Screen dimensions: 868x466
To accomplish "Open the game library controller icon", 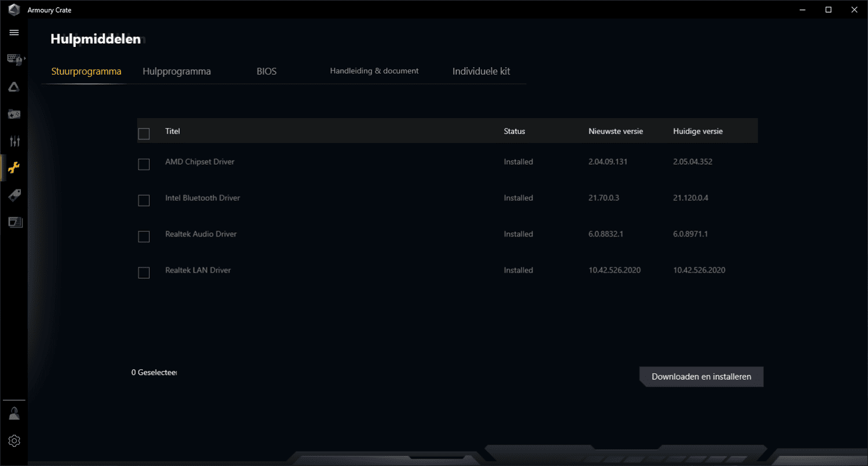I will (14, 114).
